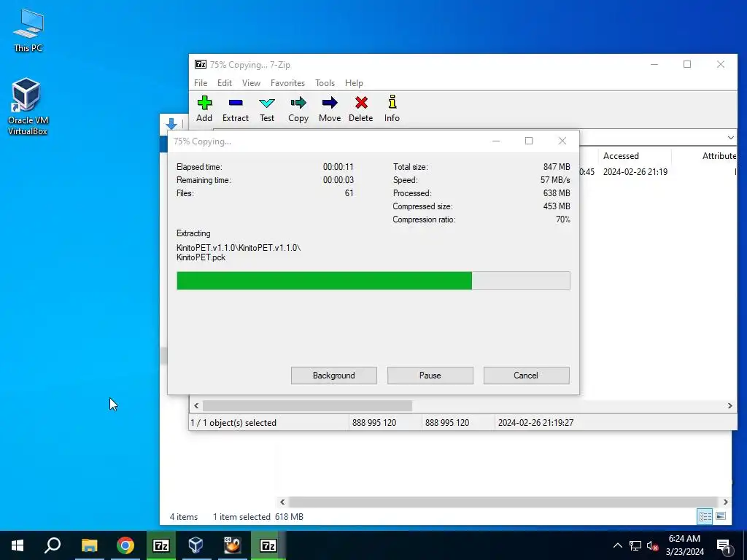Pause the extraction

coord(430,376)
